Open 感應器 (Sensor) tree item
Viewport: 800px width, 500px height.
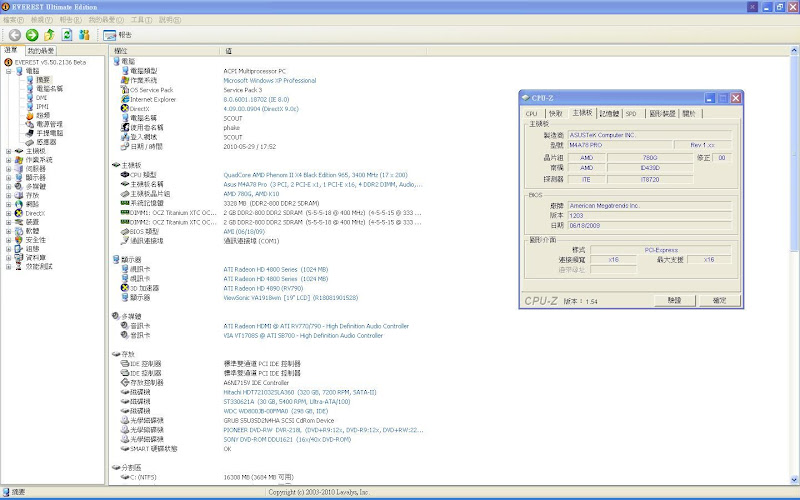(x=46, y=142)
